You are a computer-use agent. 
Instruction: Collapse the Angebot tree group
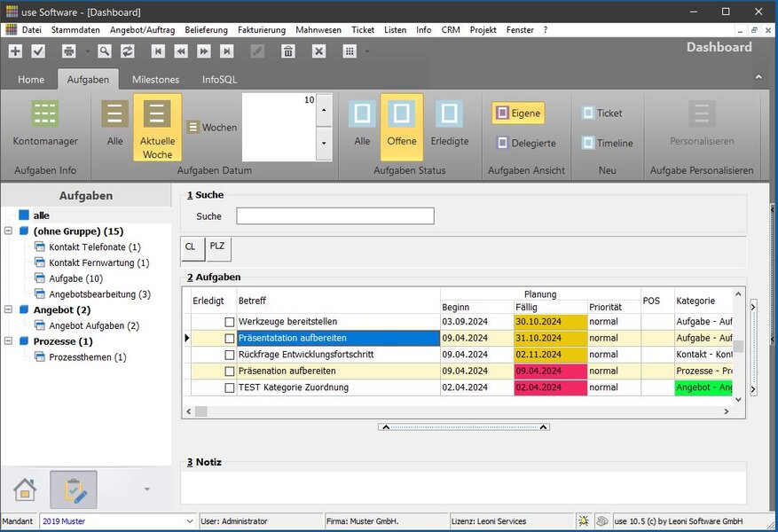(8, 310)
